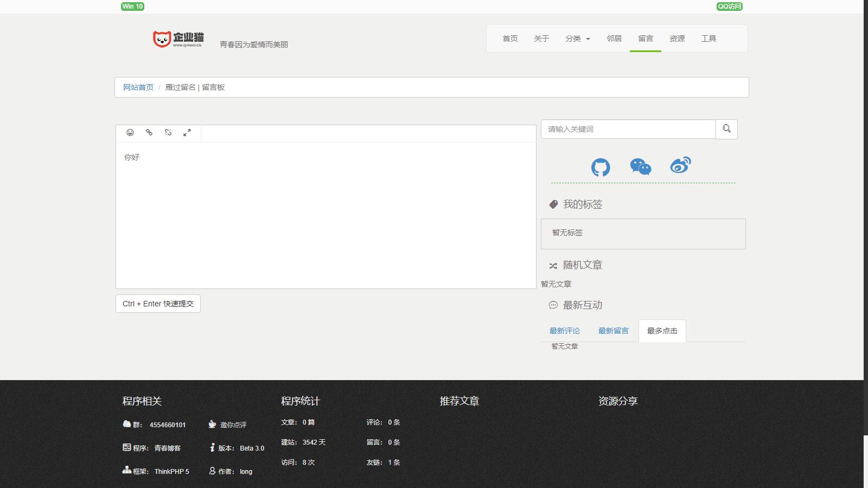Click the emoji smiley icon in editor toolbar
Viewport: 868px width, 488px height.
coord(130,133)
